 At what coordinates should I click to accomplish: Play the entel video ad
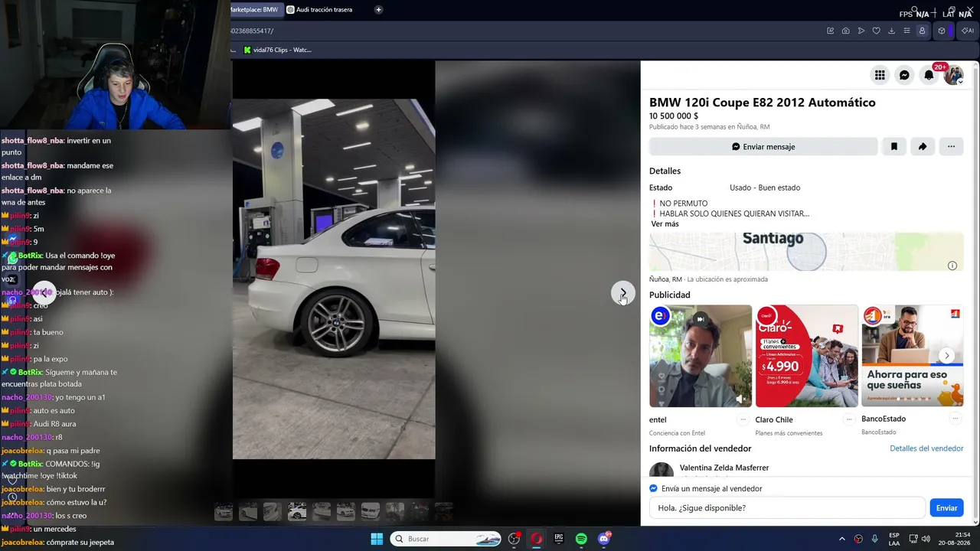point(701,356)
